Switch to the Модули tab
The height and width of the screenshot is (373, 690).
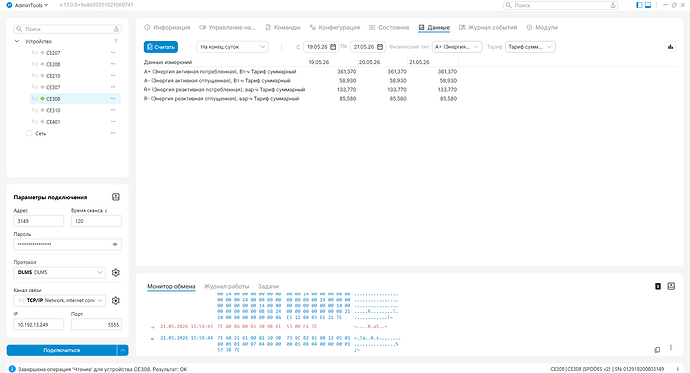click(542, 27)
